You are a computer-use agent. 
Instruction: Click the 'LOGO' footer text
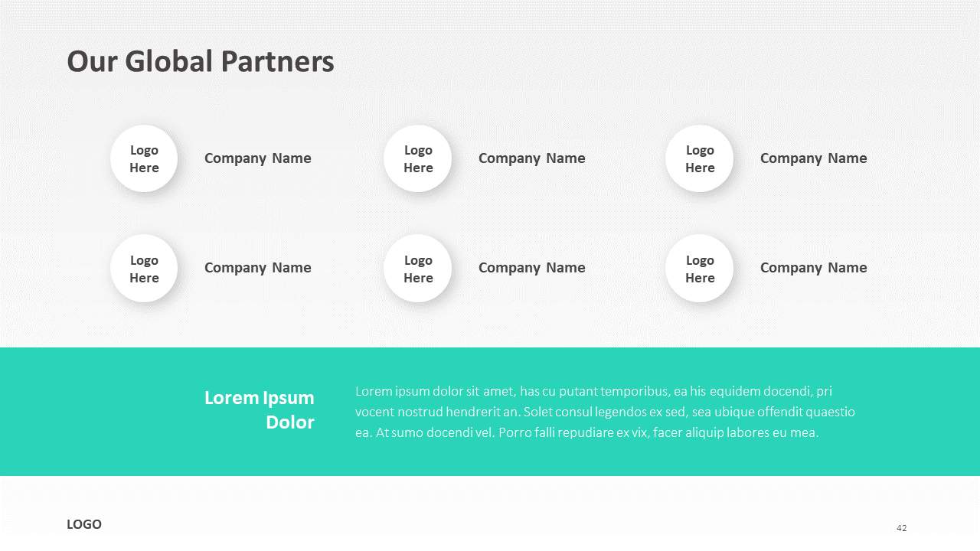[84, 524]
